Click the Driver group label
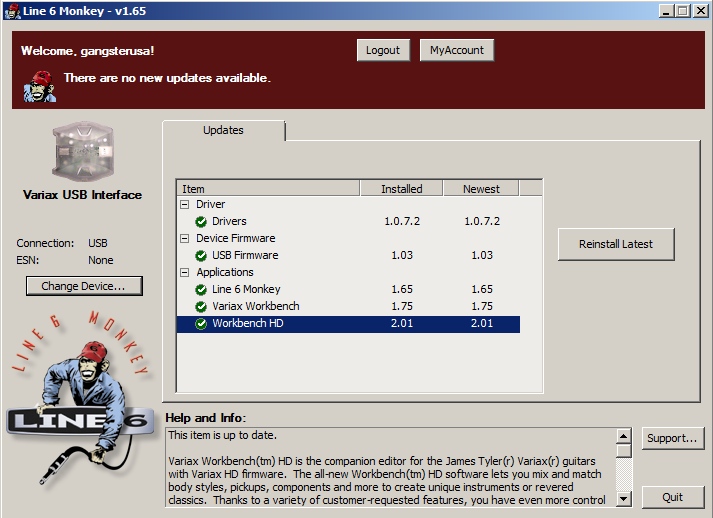 click(x=210, y=205)
